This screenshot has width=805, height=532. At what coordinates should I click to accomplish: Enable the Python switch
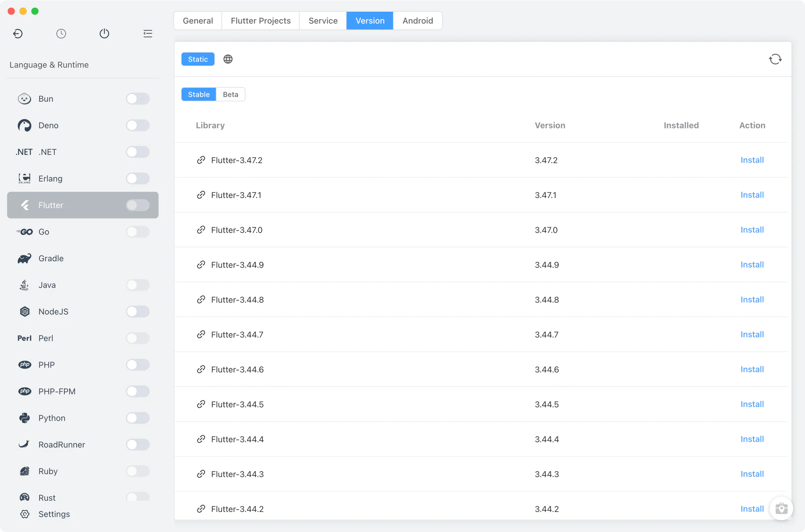point(138,418)
